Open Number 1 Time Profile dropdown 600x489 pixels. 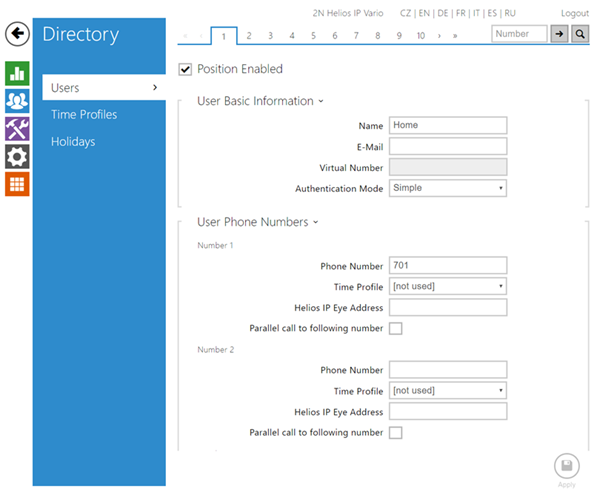(x=447, y=287)
